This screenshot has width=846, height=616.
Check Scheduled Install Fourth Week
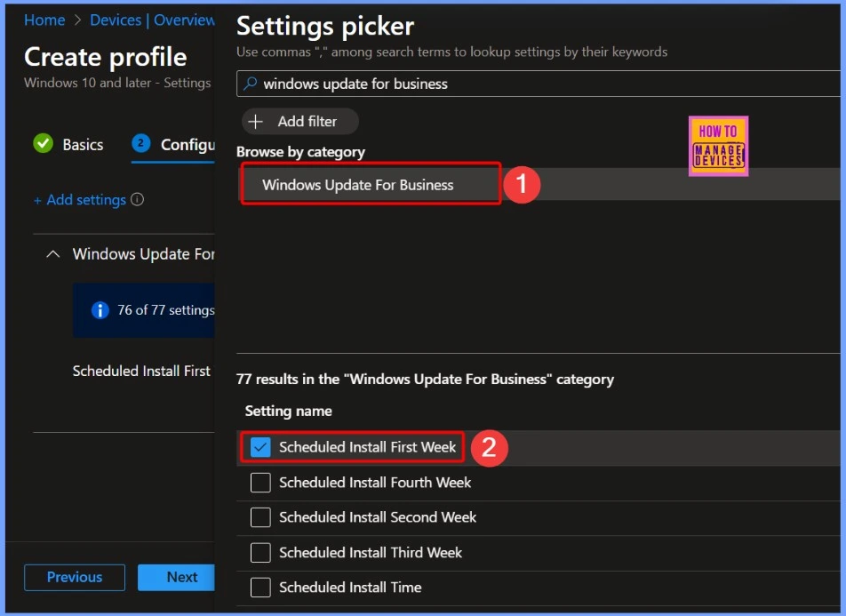260,482
